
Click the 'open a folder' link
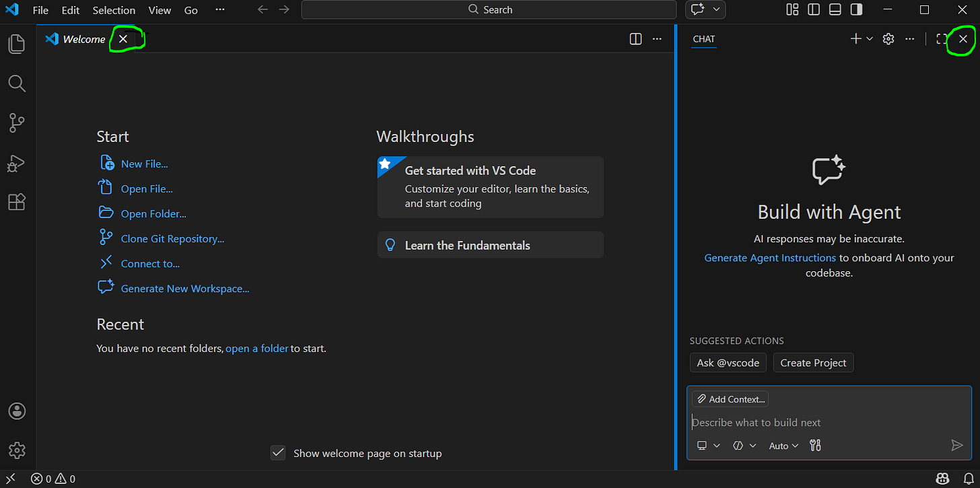(x=257, y=349)
